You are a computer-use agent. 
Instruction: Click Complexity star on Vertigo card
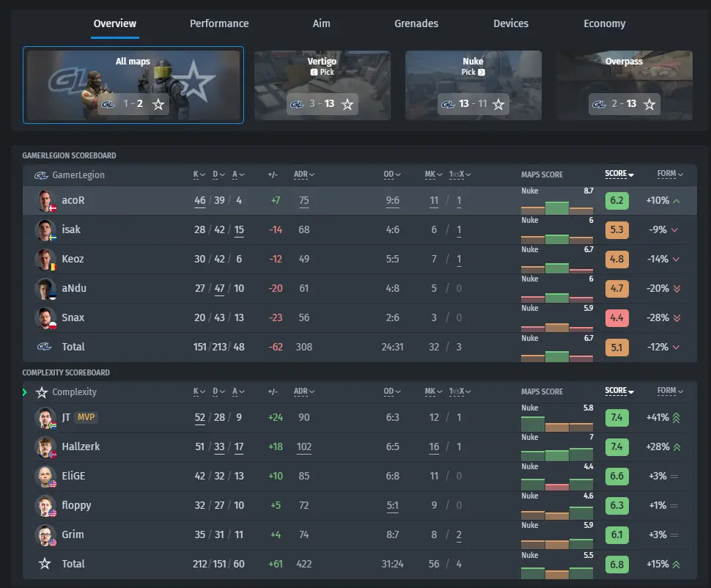pyautogui.click(x=347, y=104)
